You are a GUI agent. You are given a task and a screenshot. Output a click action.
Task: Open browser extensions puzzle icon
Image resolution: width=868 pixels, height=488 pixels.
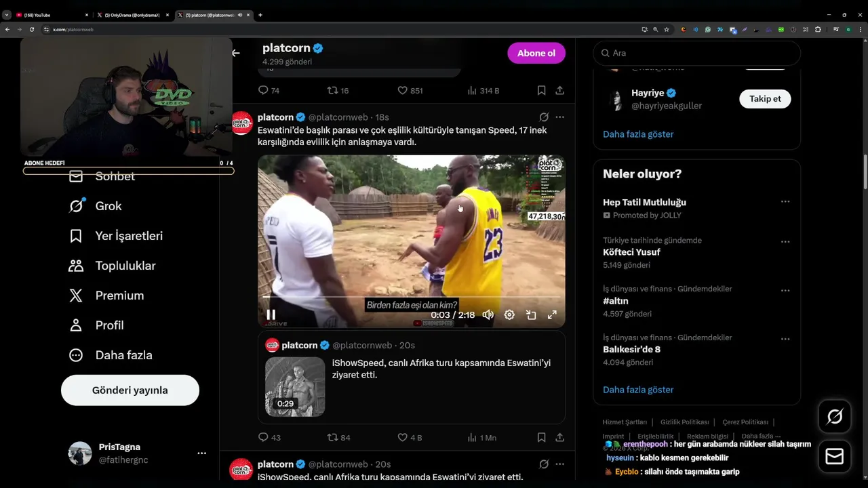(x=818, y=30)
